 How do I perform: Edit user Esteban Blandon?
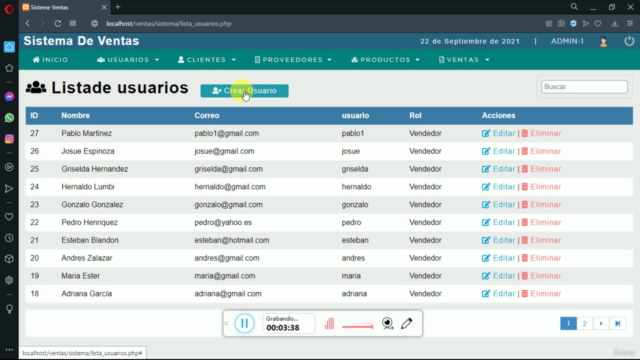tap(499, 240)
